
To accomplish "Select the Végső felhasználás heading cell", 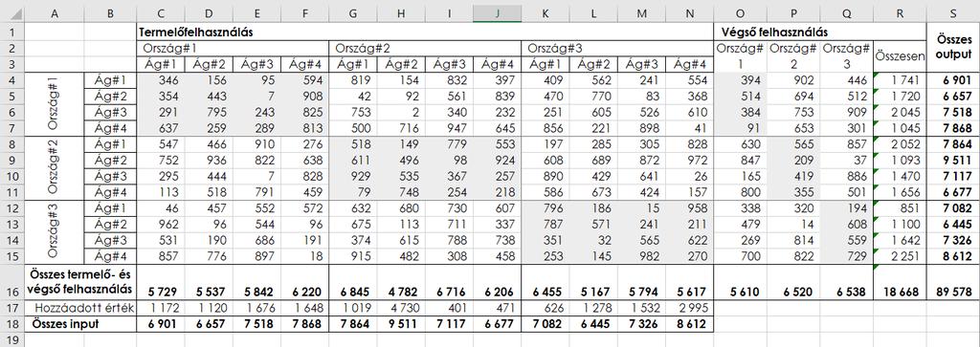I will 793,32.
